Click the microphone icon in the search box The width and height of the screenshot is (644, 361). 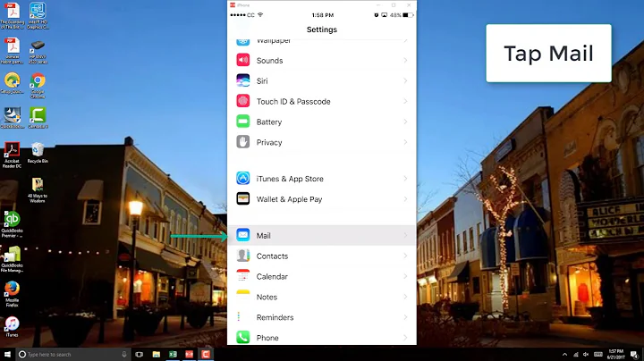point(124,354)
